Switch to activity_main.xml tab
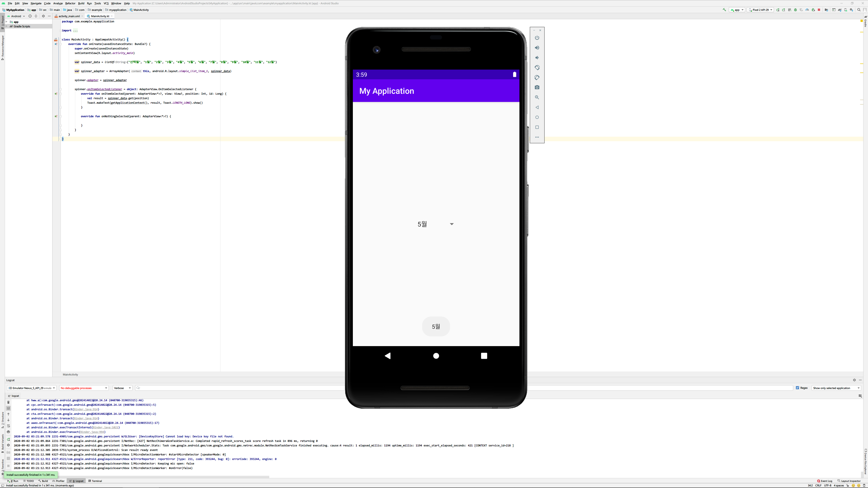The height and width of the screenshot is (488, 868). click(69, 16)
